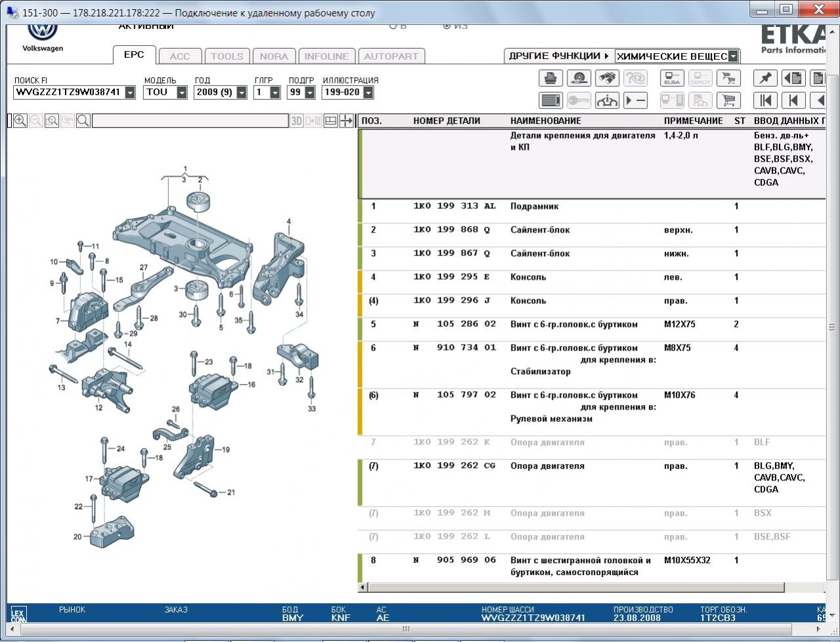
Task: Open the NORA tab
Action: click(x=274, y=56)
